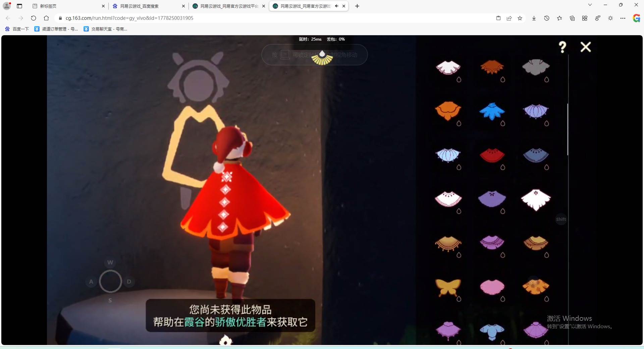This screenshot has width=644, height=349.
Task: Open the downloads panel
Action: (534, 18)
